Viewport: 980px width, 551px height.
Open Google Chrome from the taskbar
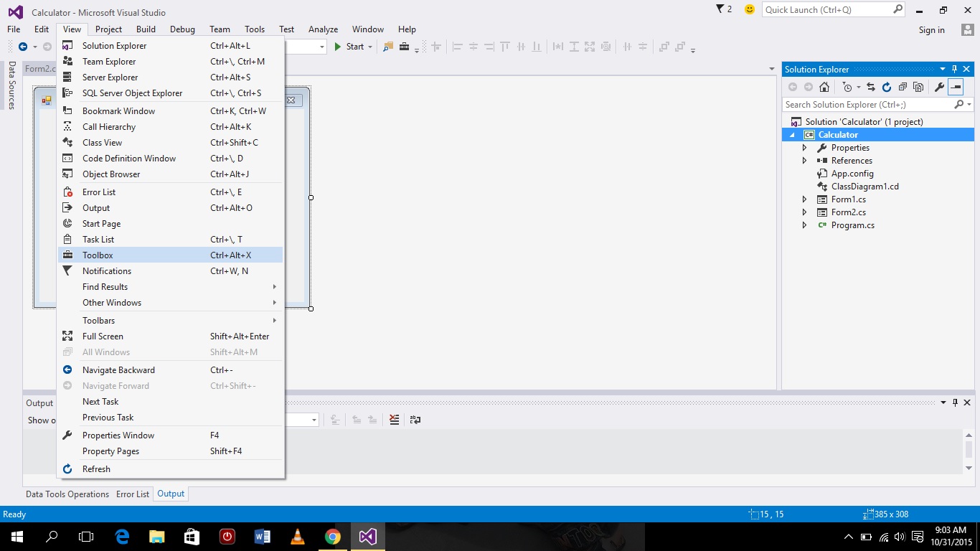(x=332, y=536)
